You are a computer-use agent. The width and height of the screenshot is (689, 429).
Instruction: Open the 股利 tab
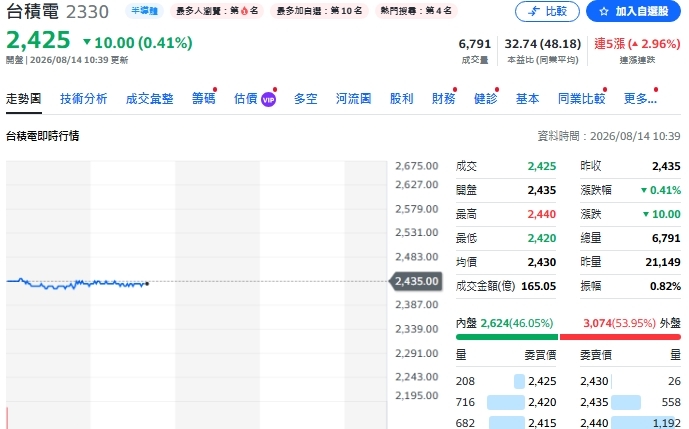[x=401, y=98]
